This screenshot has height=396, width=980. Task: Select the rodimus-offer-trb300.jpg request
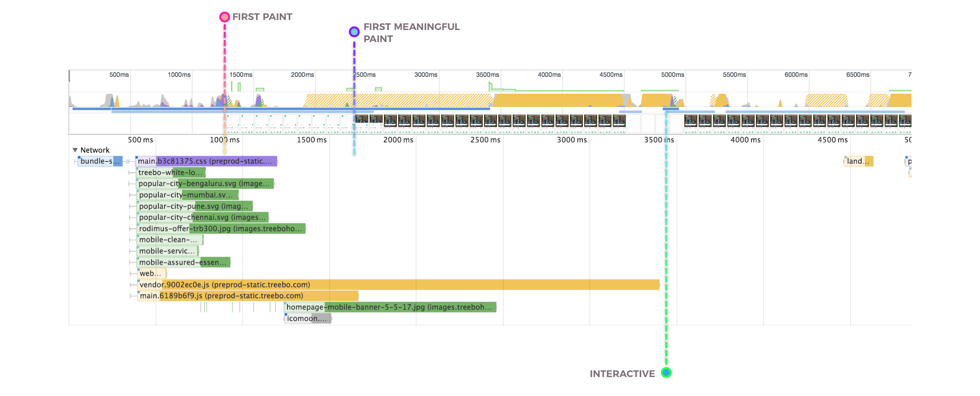coord(221,229)
